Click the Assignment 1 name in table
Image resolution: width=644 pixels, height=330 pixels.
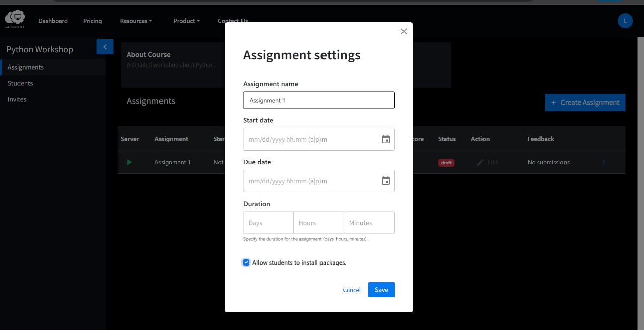pyautogui.click(x=173, y=162)
